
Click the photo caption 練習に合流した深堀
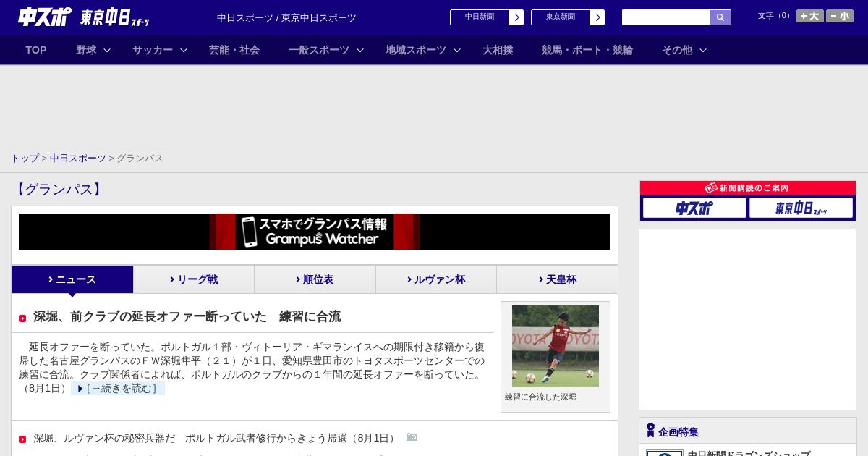[x=540, y=397]
